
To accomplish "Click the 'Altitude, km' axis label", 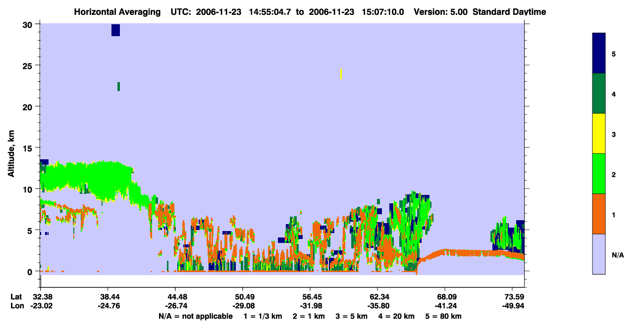I will (x=10, y=154).
